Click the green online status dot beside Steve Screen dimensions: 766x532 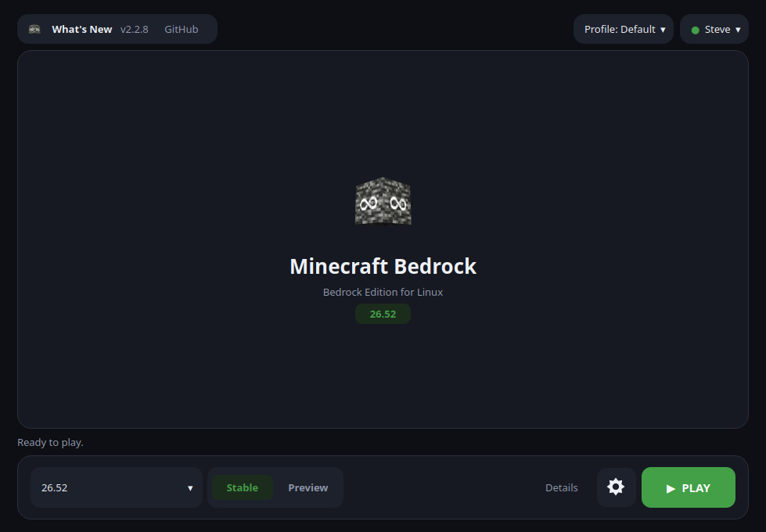pos(695,31)
